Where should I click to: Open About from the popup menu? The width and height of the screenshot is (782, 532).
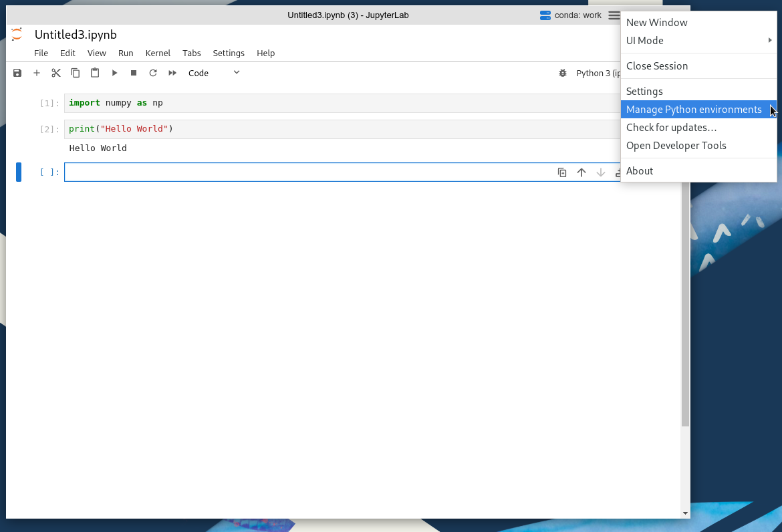coord(698,170)
